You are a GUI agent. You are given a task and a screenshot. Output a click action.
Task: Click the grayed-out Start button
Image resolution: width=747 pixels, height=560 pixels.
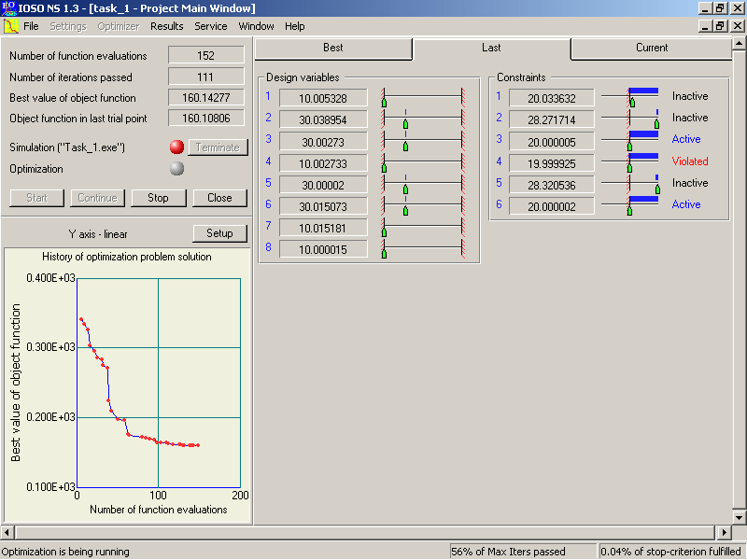pos(36,198)
